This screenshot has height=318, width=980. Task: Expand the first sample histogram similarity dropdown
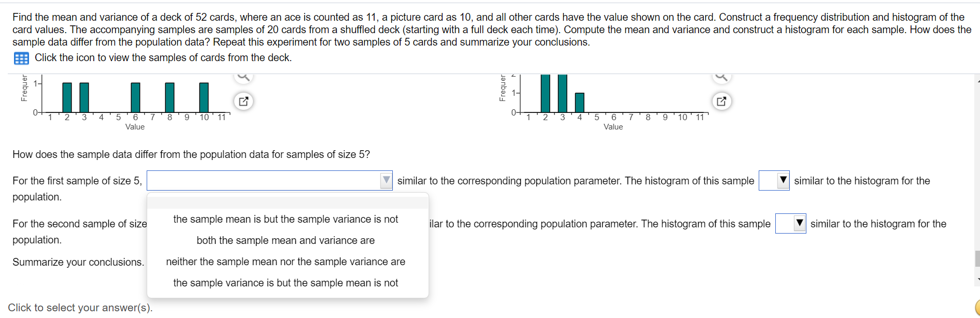[774, 181]
